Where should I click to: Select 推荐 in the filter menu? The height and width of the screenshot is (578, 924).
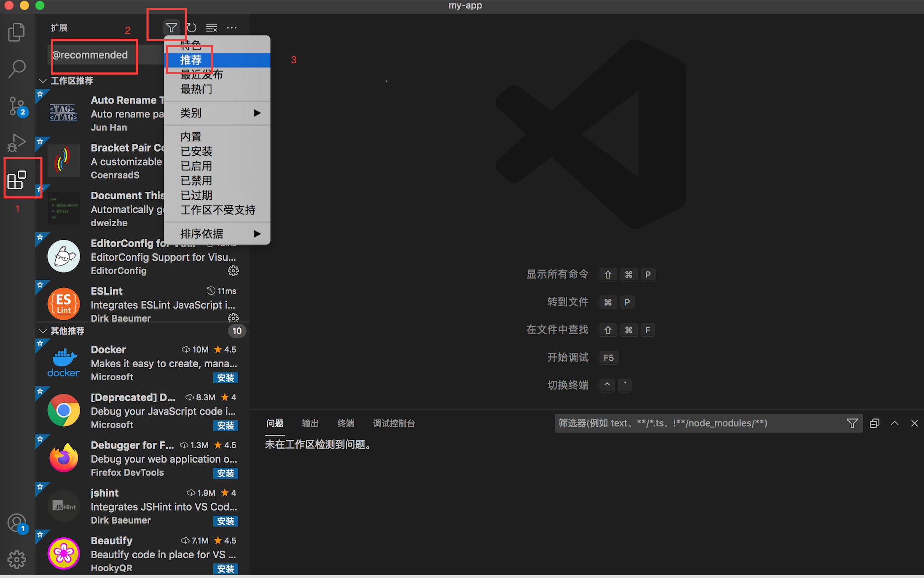217,60
